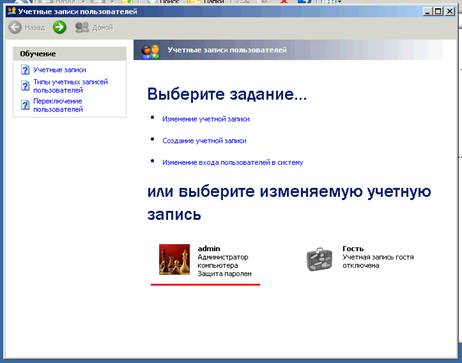Click help icon beside Типы учетных записей
462x363 pixels.
[x=25, y=86]
